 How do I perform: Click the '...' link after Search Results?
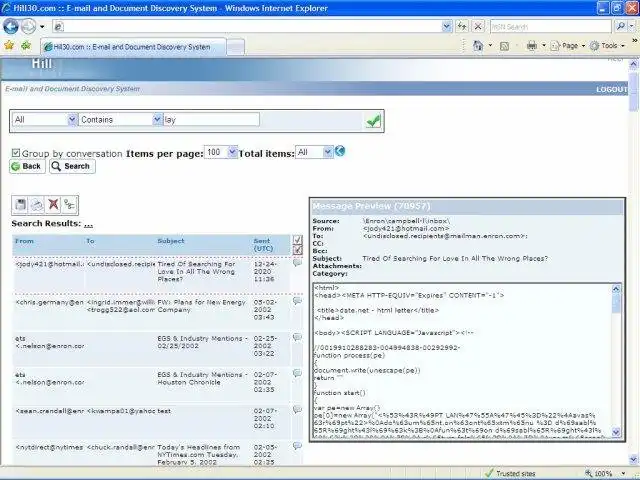(x=88, y=224)
